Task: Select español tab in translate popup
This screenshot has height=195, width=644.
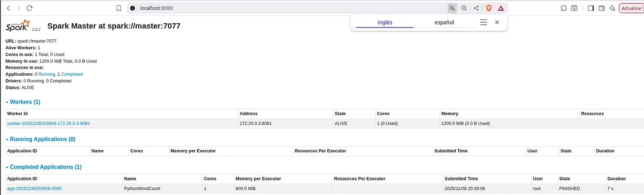Action: (444, 22)
